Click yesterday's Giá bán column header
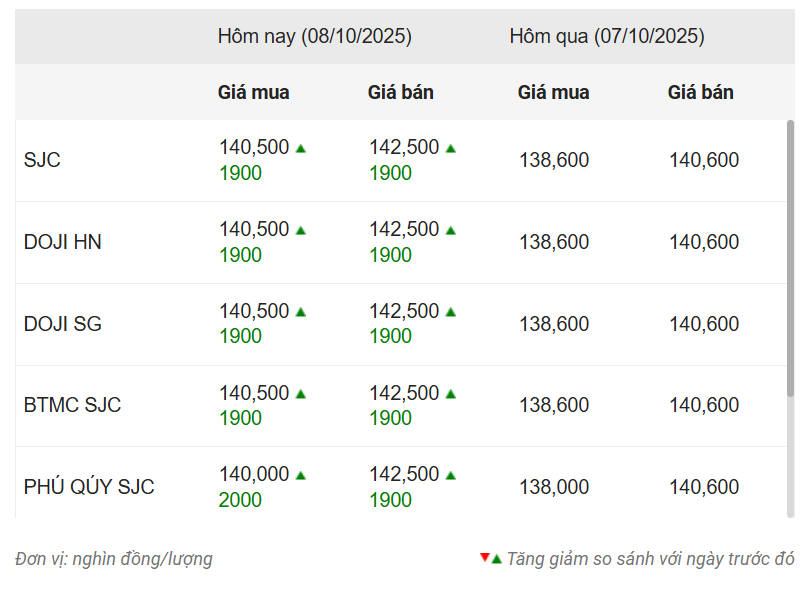The width and height of the screenshot is (812, 600). coord(700,93)
